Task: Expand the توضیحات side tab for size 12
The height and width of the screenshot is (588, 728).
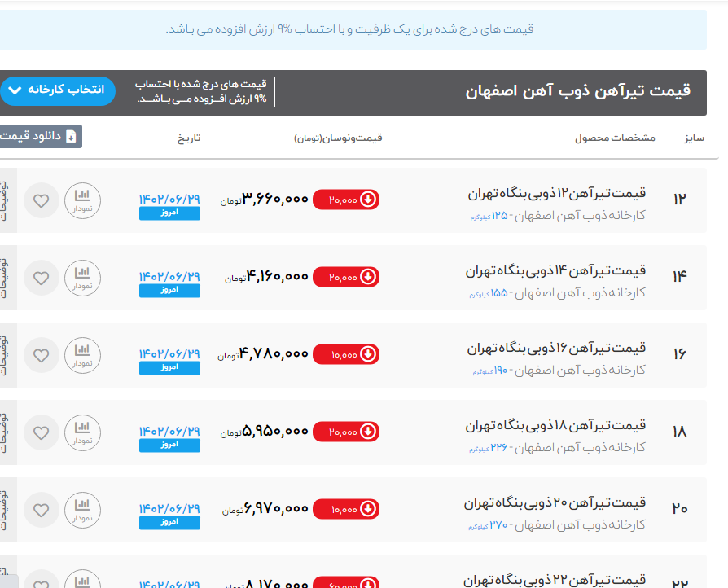Action: [x=6, y=200]
